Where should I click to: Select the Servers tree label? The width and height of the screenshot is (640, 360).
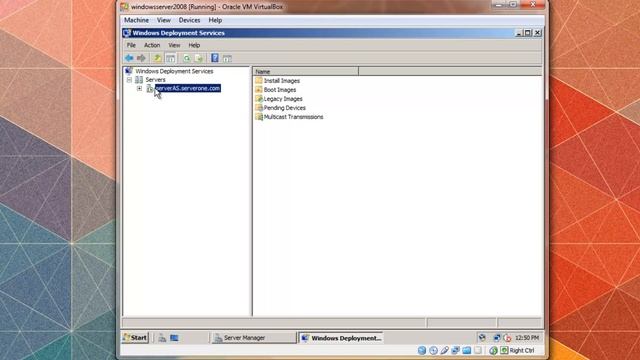(x=155, y=80)
